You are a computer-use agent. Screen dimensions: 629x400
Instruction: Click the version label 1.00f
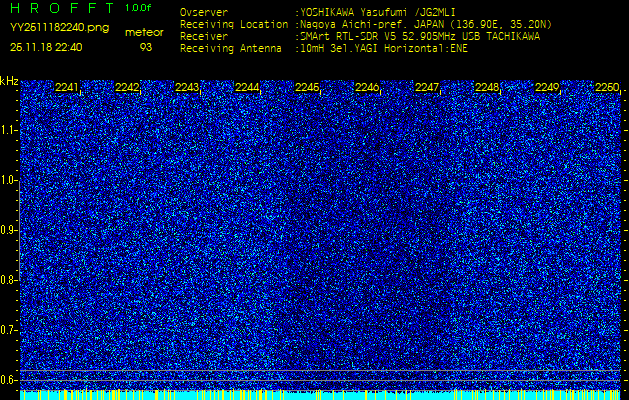[138, 8]
